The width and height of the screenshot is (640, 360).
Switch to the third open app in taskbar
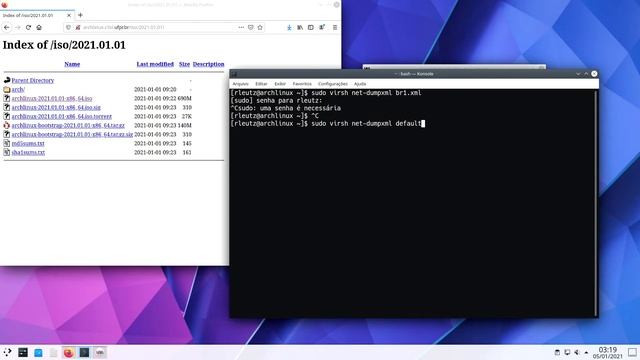tap(100, 352)
